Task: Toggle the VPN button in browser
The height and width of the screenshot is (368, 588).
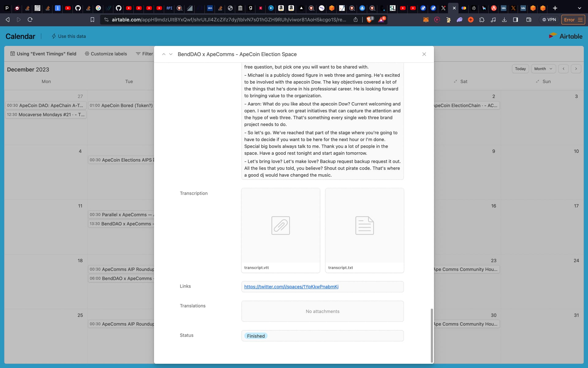Action: [x=549, y=20]
